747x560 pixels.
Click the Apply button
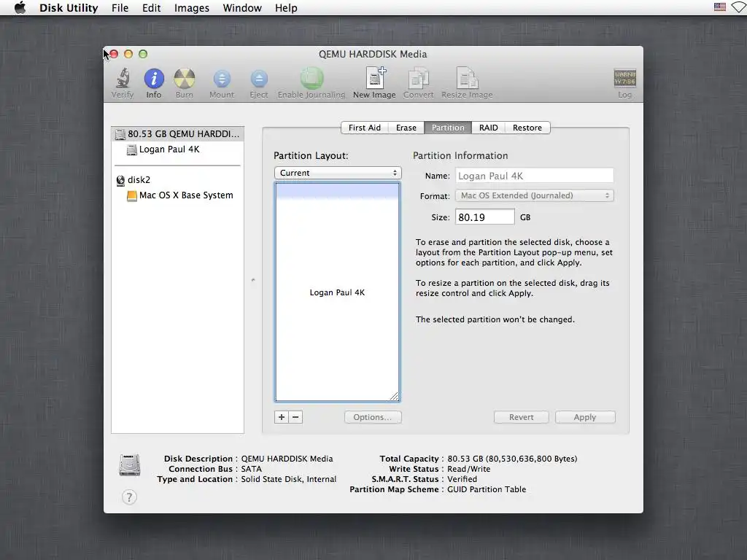tap(585, 417)
